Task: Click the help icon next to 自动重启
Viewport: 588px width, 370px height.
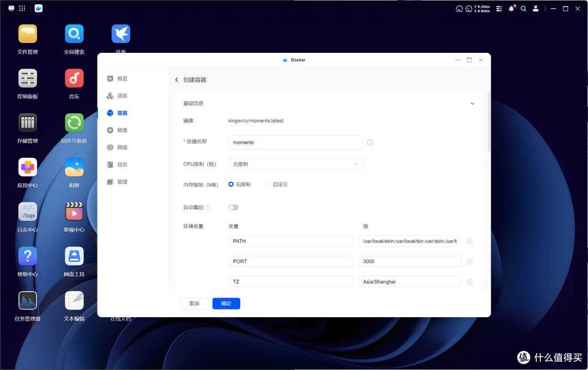Action: pos(208,207)
